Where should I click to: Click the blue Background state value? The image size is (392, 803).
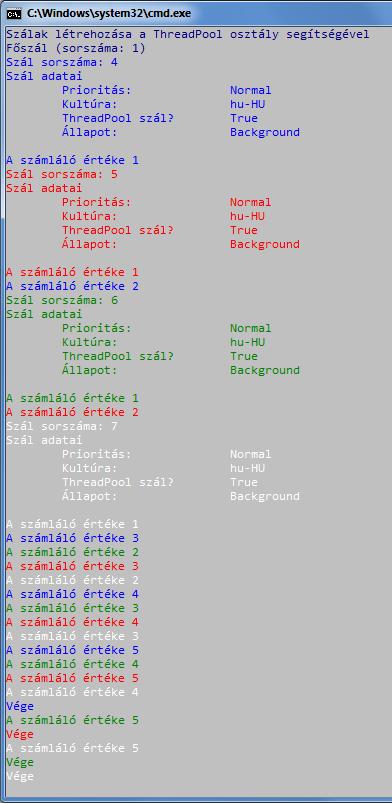pos(265,133)
